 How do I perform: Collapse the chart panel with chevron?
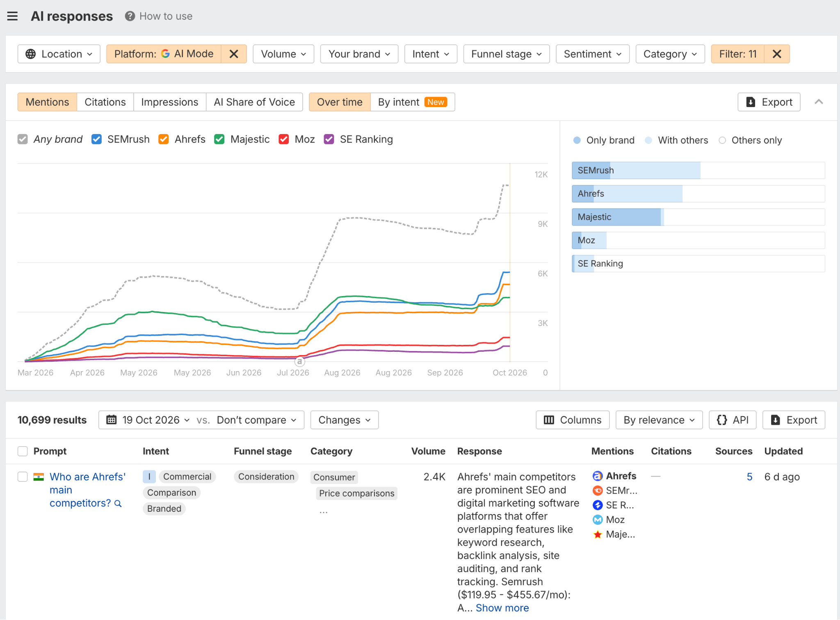pyautogui.click(x=819, y=102)
